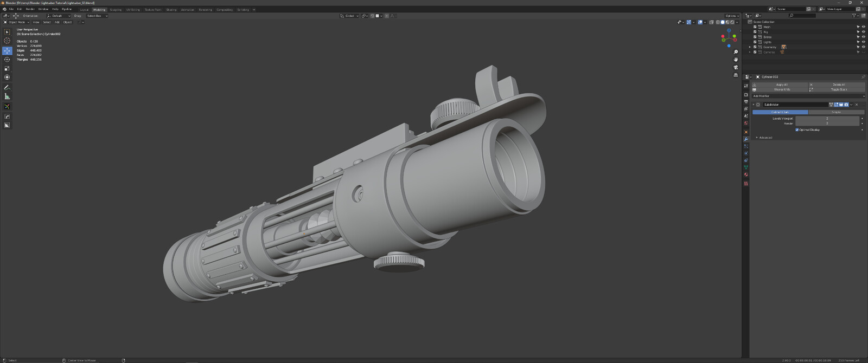Switch to the Shading workspace tab

click(x=171, y=10)
